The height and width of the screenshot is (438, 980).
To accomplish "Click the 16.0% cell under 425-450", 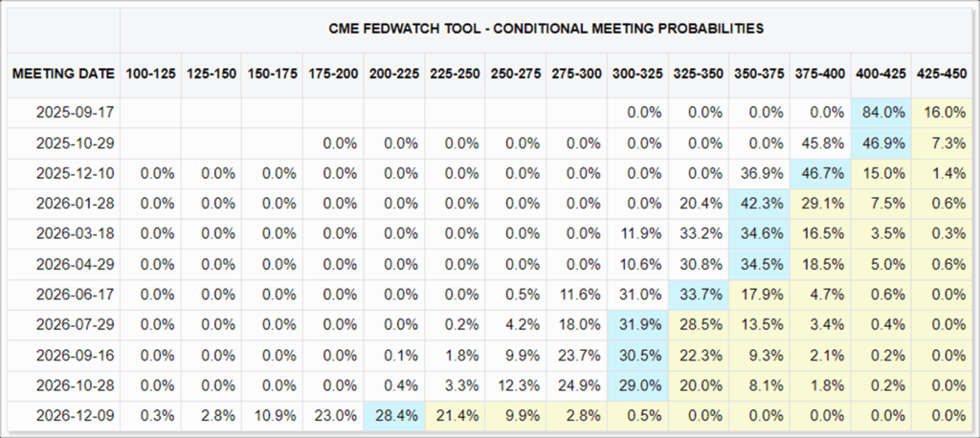I will coord(942,113).
